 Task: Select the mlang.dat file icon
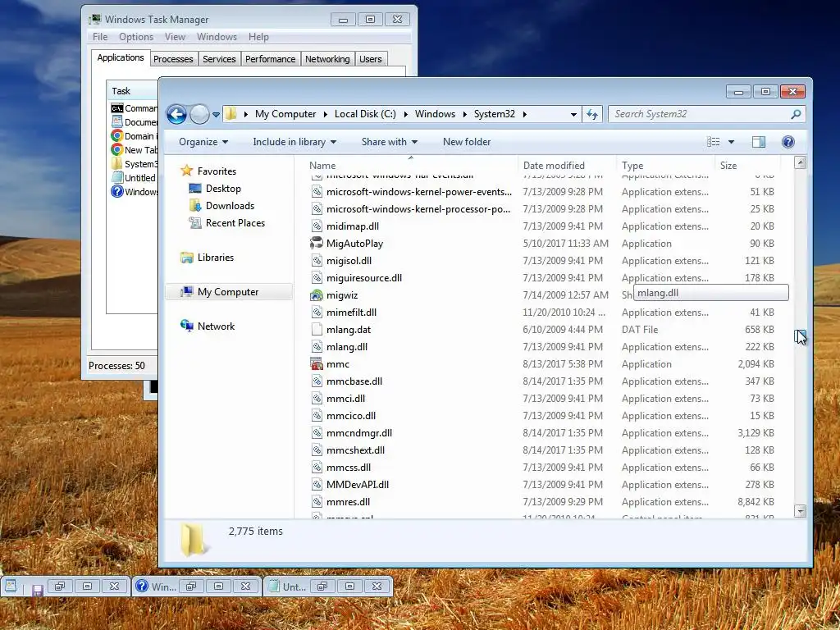click(317, 330)
